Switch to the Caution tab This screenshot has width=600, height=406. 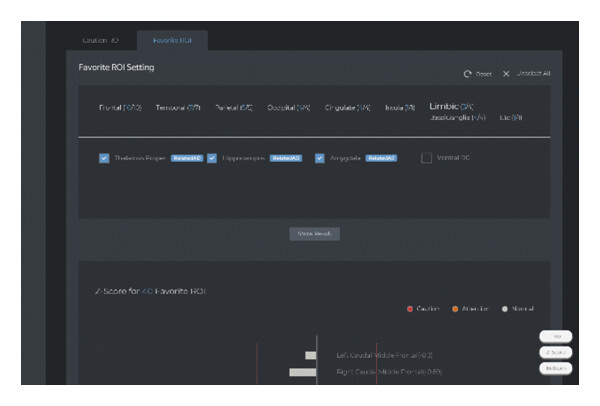coord(101,40)
